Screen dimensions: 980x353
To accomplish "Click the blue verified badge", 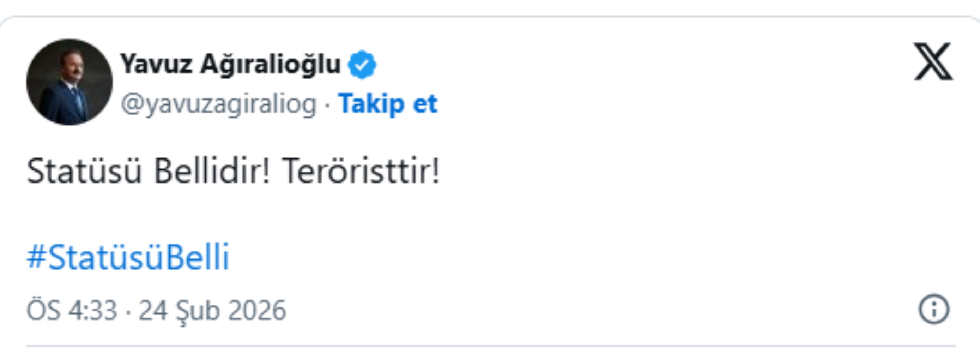I will click(x=362, y=65).
